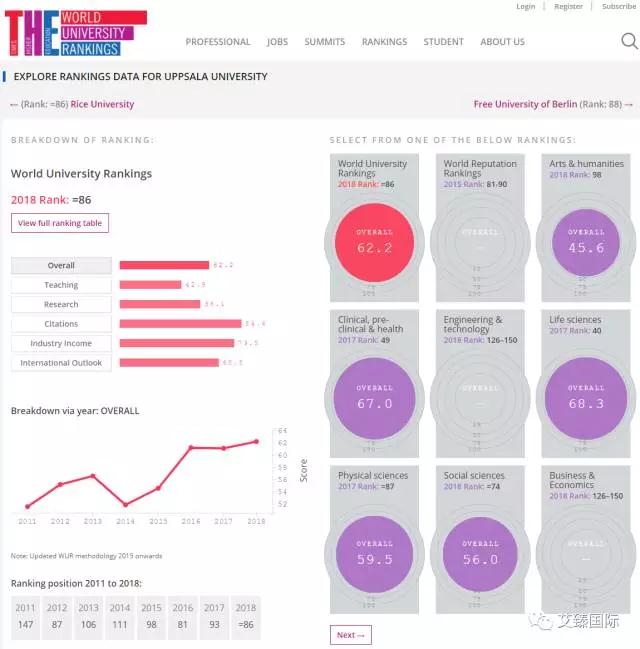Click the Social sciences 56.0 circle

(480, 553)
